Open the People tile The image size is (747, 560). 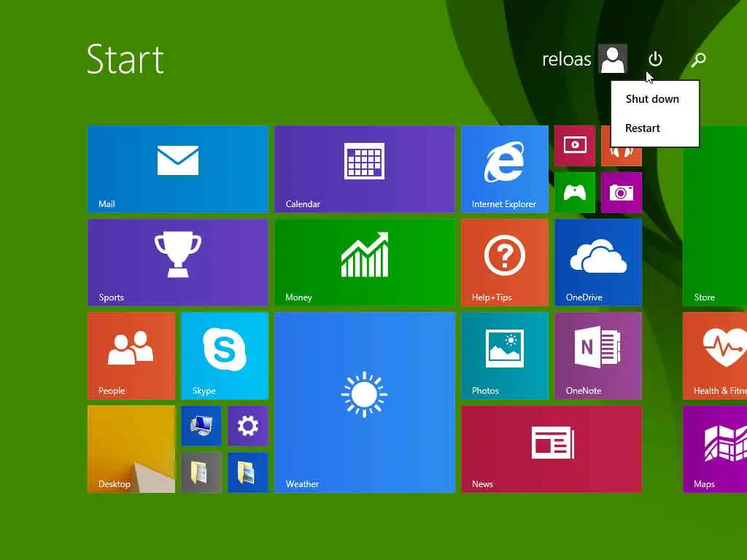(131, 356)
